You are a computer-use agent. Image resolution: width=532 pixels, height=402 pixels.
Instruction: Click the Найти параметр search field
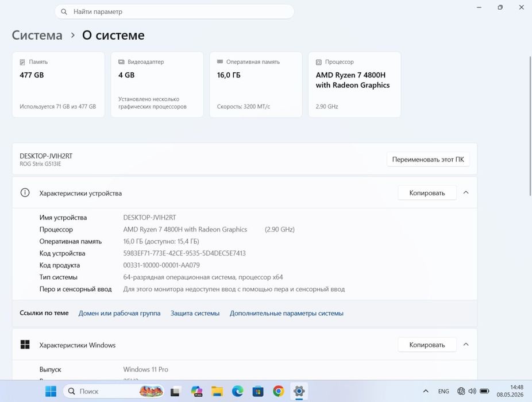tap(175, 12)
